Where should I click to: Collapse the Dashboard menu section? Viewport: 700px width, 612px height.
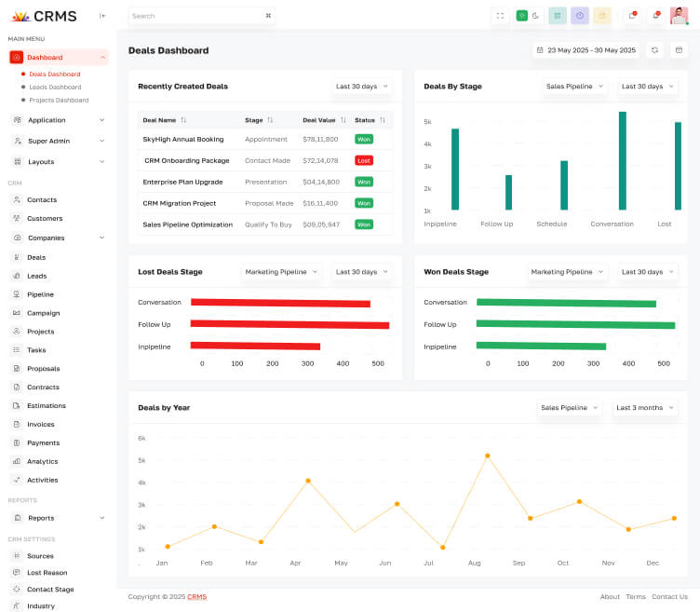[x=59, y=57]
